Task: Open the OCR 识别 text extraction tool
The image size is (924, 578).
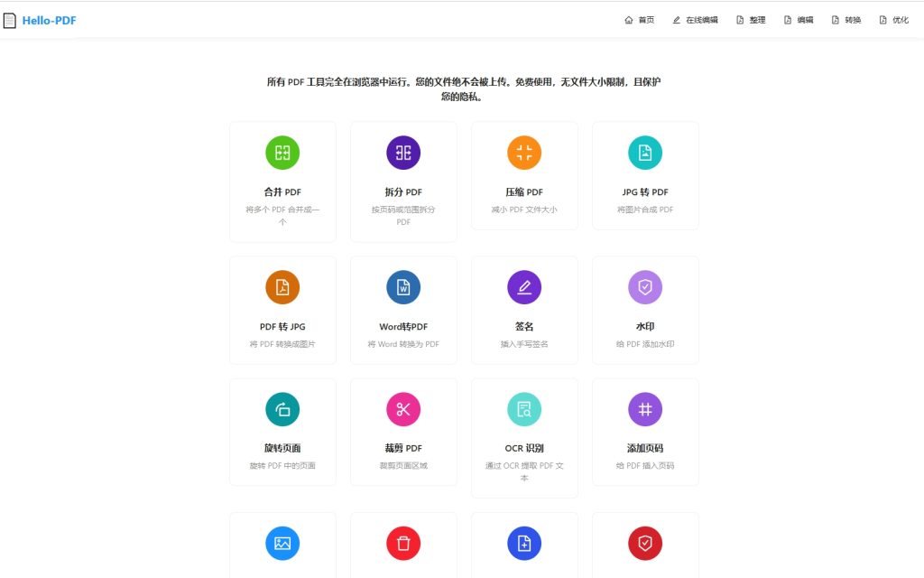Action: tap(524, 429)
